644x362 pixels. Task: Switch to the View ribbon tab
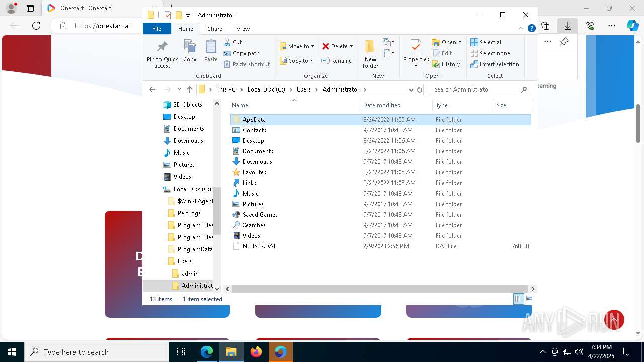pyautogui.click(x=243, y=29)
